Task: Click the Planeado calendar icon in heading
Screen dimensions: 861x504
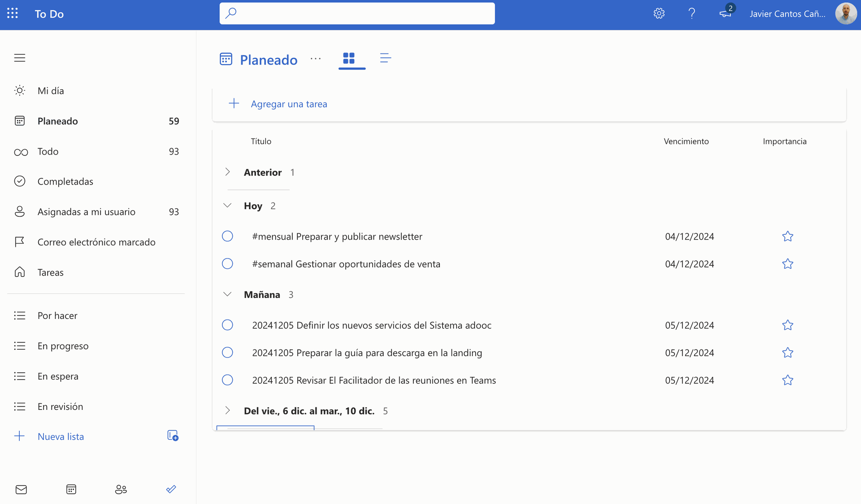Action: [226, 59]
